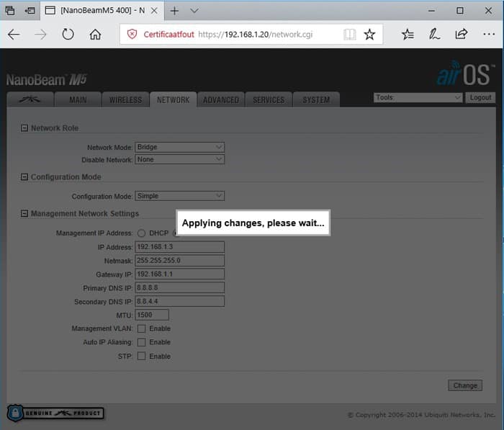Viewport: 504px width, 430px height.
Task: Open the browser settings ellipsis menu
Action: tap(489, 34)
